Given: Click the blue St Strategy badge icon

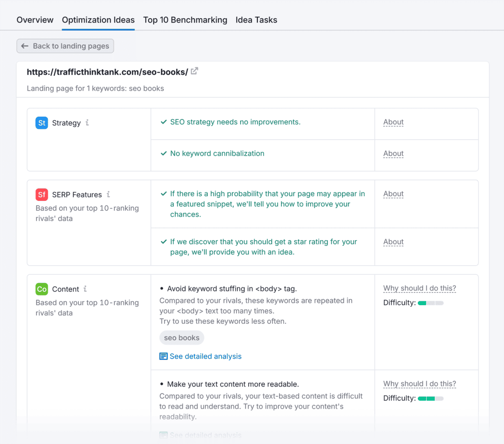Looking at the screenshot, I should tap(42, 123).
